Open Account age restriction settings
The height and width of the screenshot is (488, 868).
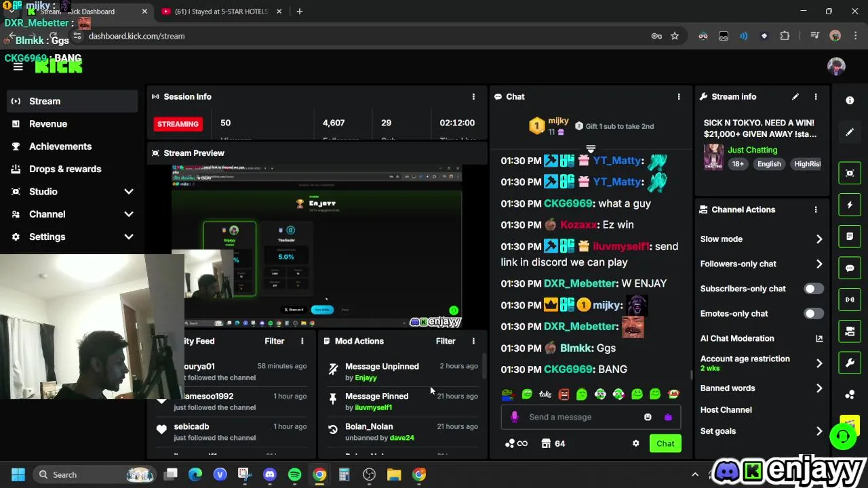[x=762, y=363]
